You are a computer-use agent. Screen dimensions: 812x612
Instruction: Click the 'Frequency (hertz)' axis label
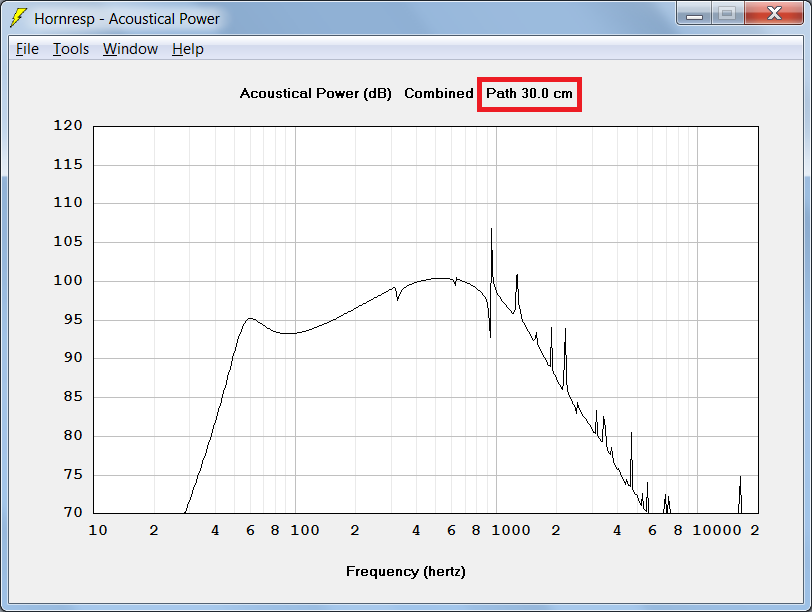point(405,572)
